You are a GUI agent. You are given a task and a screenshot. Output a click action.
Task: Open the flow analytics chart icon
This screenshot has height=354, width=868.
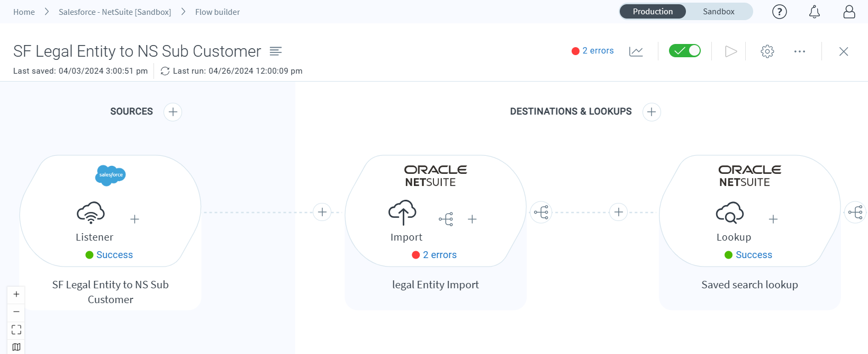tap(636, 51)
